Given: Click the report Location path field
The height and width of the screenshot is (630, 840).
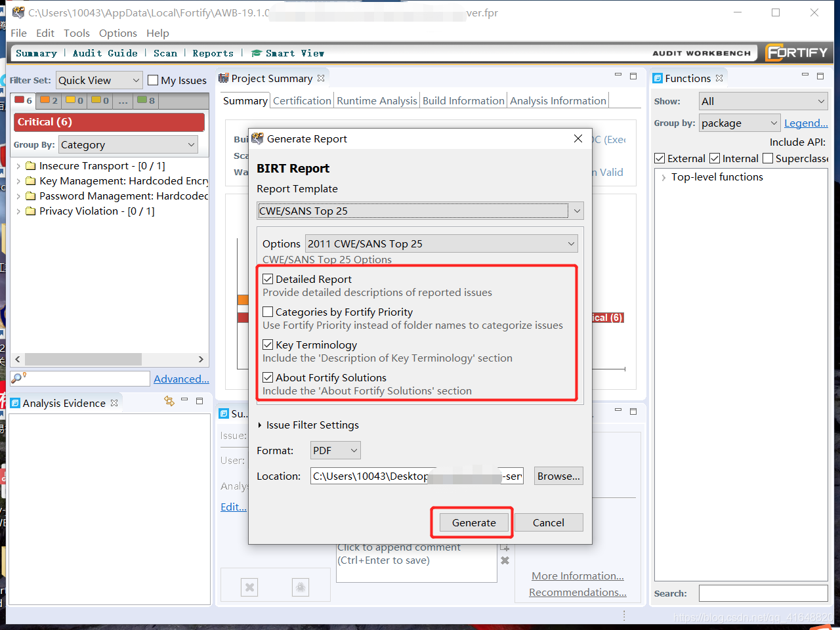Looking at the screenshot, I should [x=417, y=476].
